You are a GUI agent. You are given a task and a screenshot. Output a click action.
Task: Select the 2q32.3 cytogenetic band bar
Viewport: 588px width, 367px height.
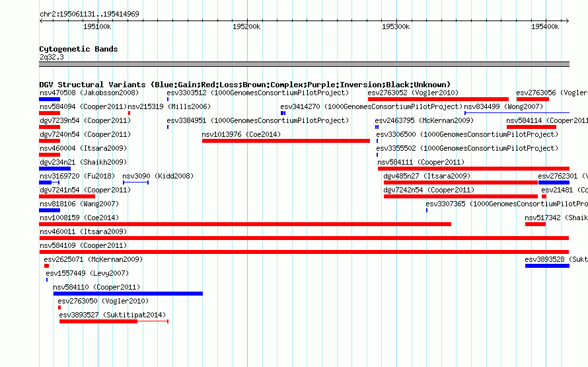pos(304,64)
